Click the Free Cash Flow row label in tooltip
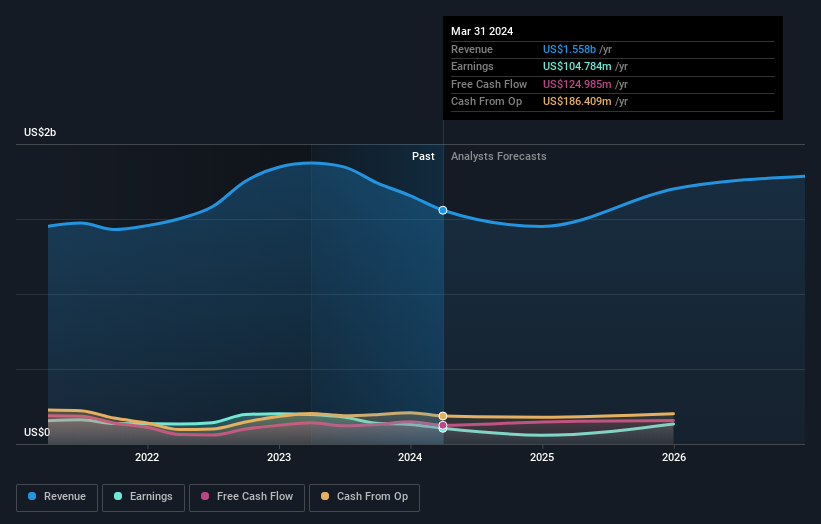Viewport: 821px width, 524px height. coord(489,84)
